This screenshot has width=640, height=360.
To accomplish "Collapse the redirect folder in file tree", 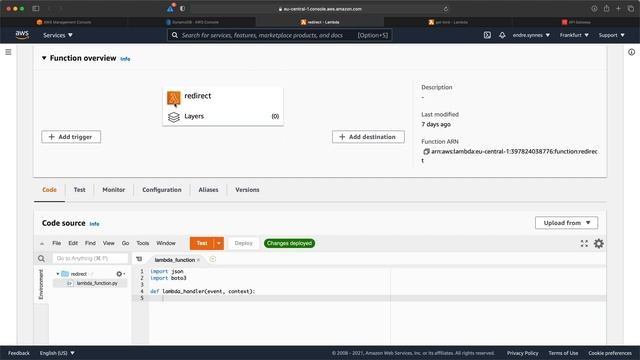I will (x=58, y=274).
